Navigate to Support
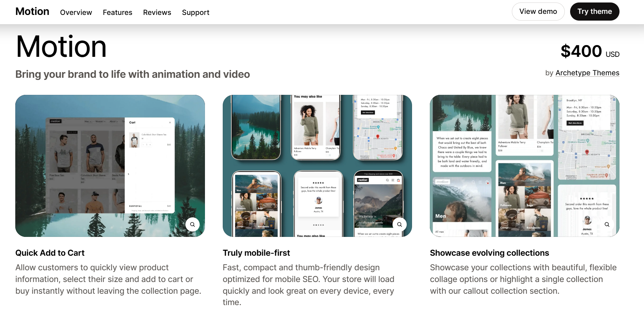The width and height of the screenshot is (644, 309). 196,12
